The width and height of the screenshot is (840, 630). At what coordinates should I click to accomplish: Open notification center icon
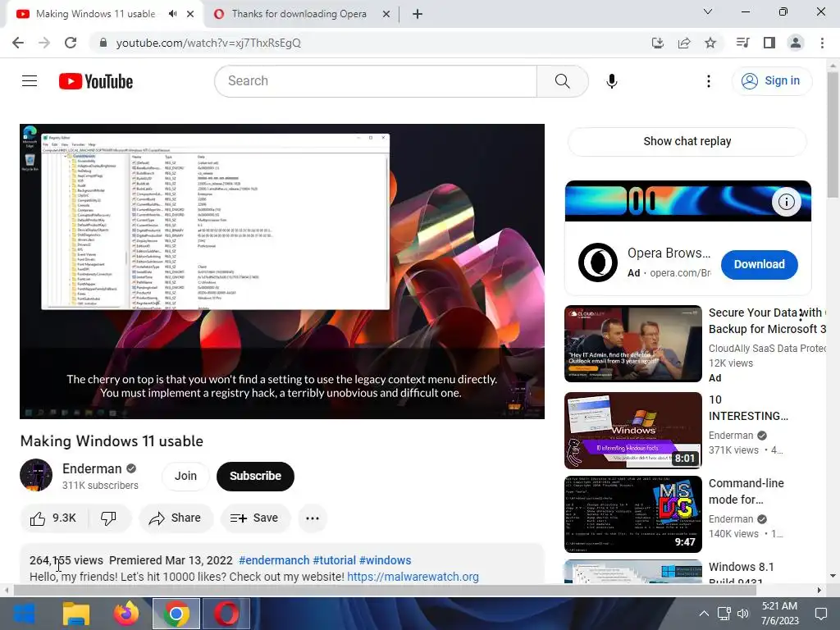(x=820, y=614)
